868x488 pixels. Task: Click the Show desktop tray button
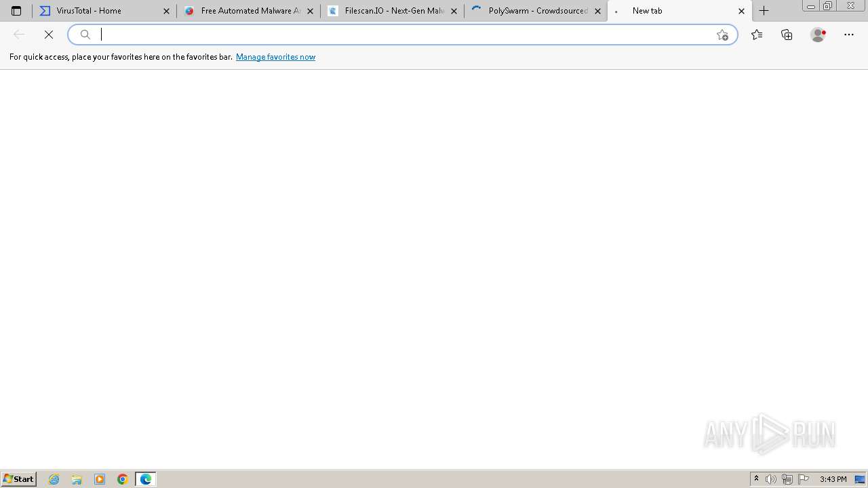click(860, 479)
